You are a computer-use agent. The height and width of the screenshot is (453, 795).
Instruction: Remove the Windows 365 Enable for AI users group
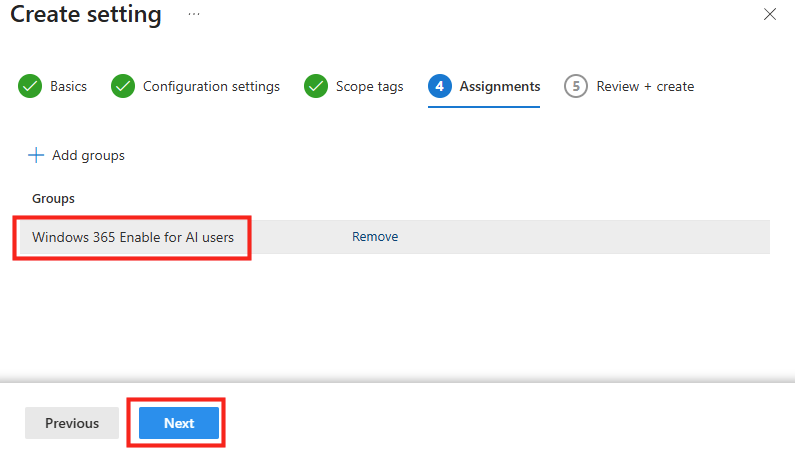click(375, 237)
